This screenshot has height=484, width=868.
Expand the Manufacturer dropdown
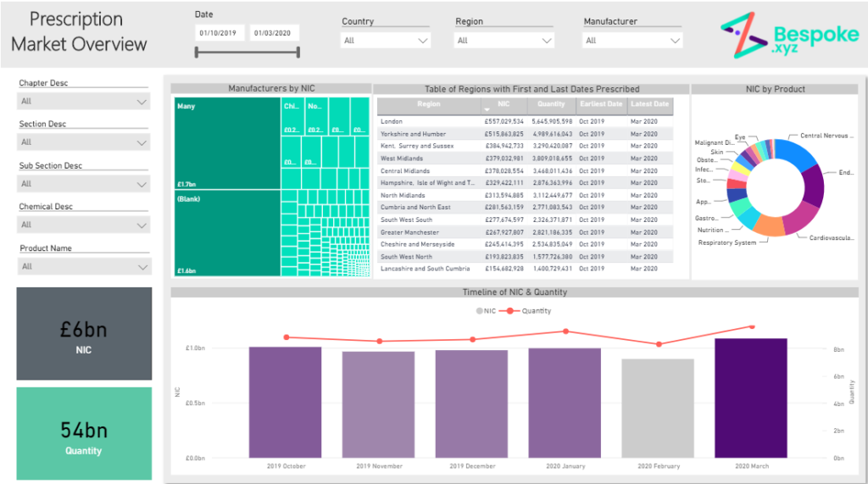pyautogui.click(x=632, y=41)
